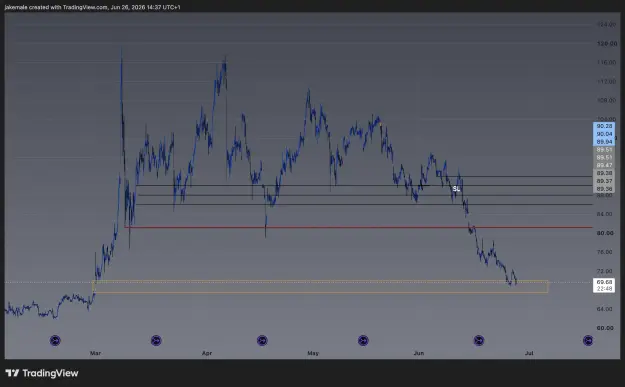Open the event marker between Mar and Apr

(156, 340)
